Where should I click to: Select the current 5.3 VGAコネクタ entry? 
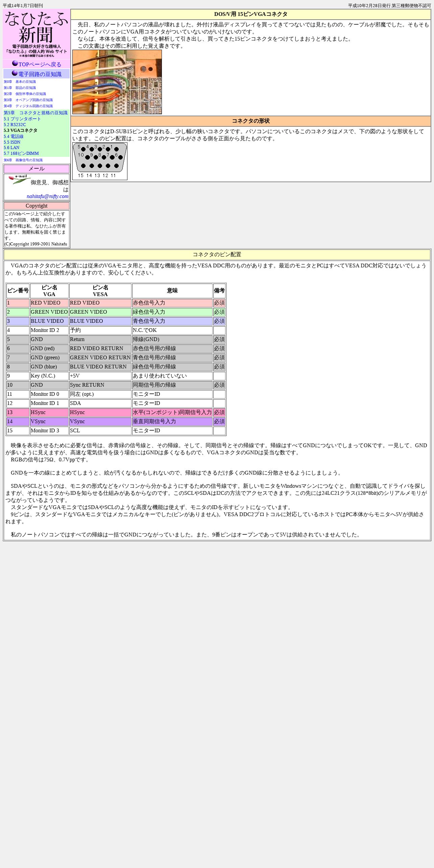pos(21,130)
